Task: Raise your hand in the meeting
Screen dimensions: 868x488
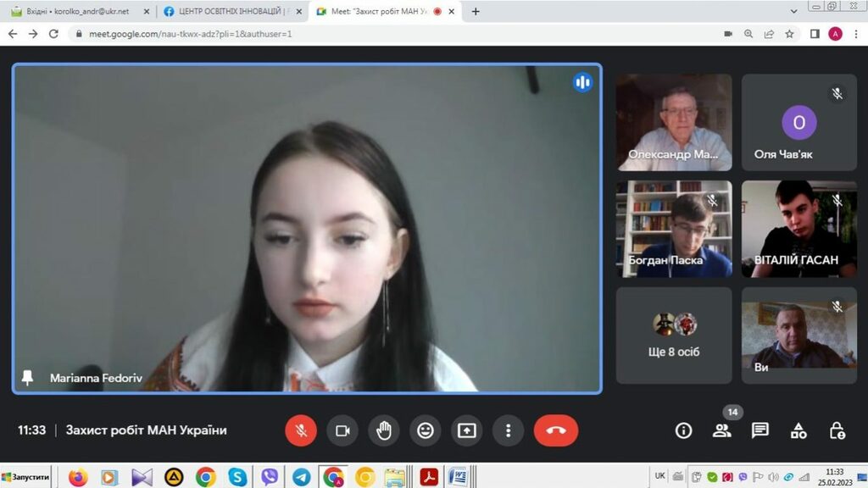Action: pos(384,430)
